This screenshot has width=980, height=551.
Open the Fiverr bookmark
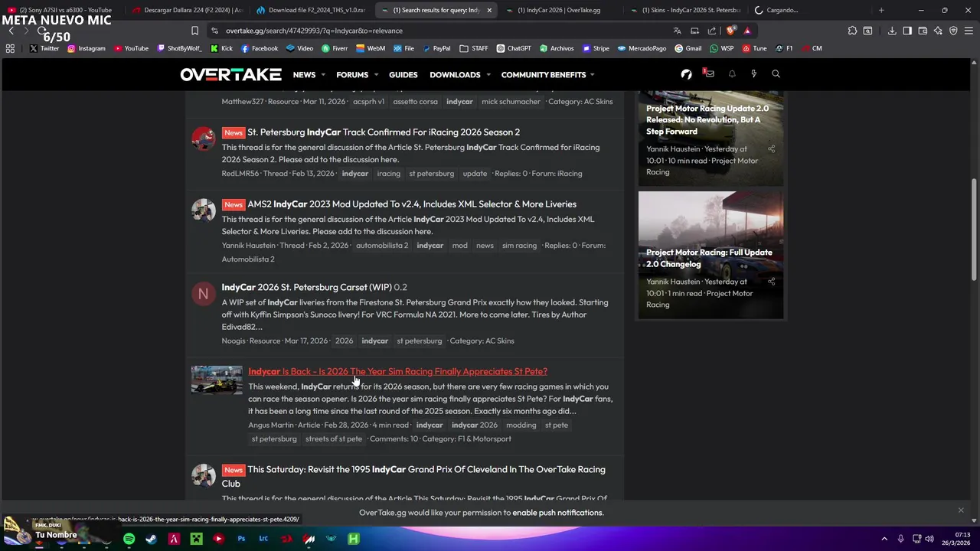335,48
